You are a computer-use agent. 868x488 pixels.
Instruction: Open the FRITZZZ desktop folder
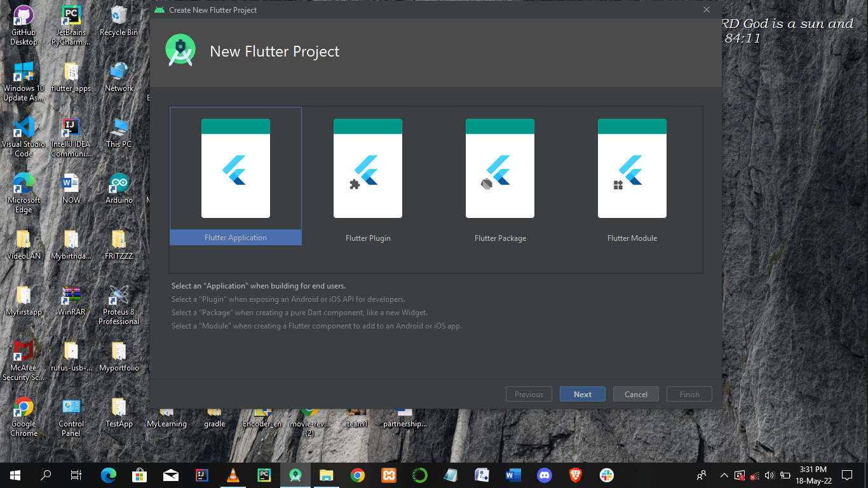[x=119, y=245]
